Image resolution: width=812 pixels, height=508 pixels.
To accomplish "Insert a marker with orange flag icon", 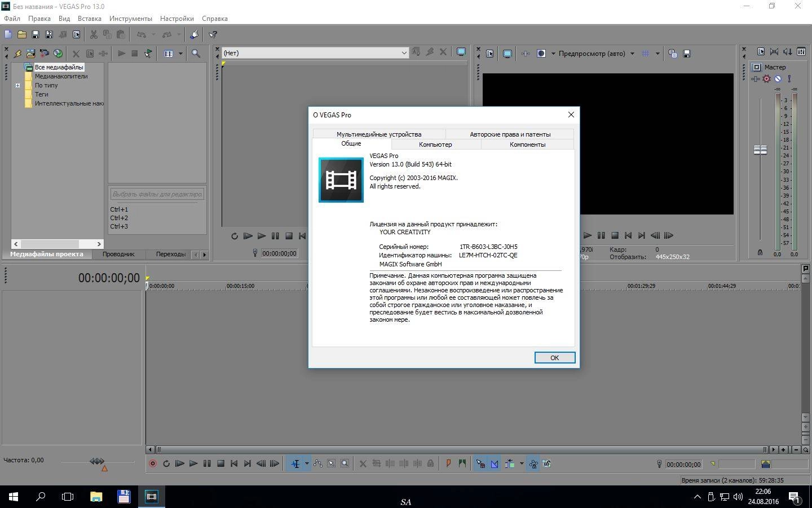I will [448, 463].
